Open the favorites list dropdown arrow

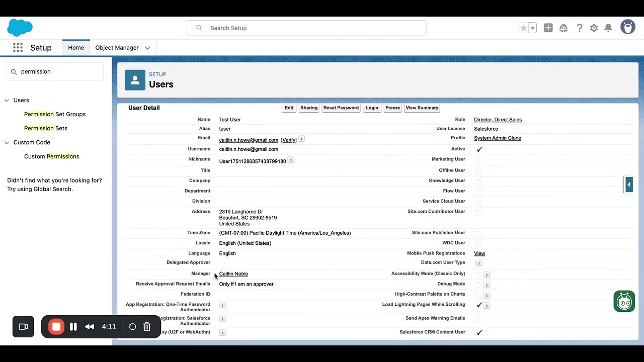(532, 28)
